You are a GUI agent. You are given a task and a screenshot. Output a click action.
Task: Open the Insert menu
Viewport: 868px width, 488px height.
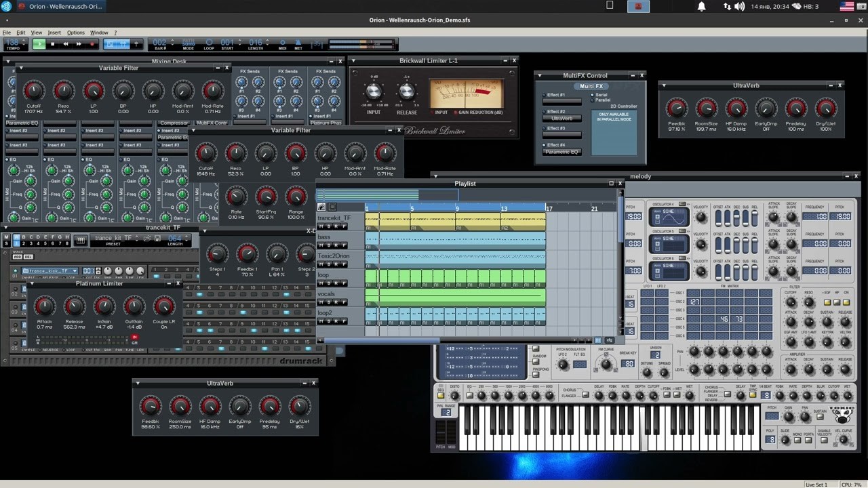click(x=54, y=33)
